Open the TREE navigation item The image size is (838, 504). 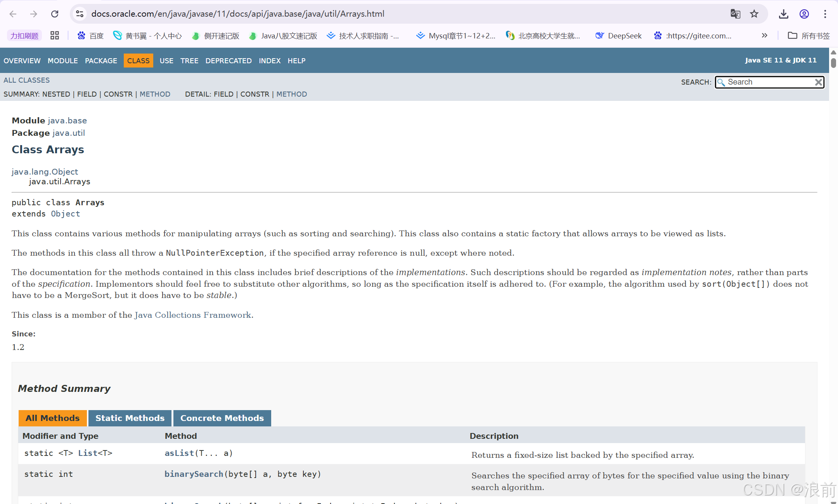(x=189, y=61)
